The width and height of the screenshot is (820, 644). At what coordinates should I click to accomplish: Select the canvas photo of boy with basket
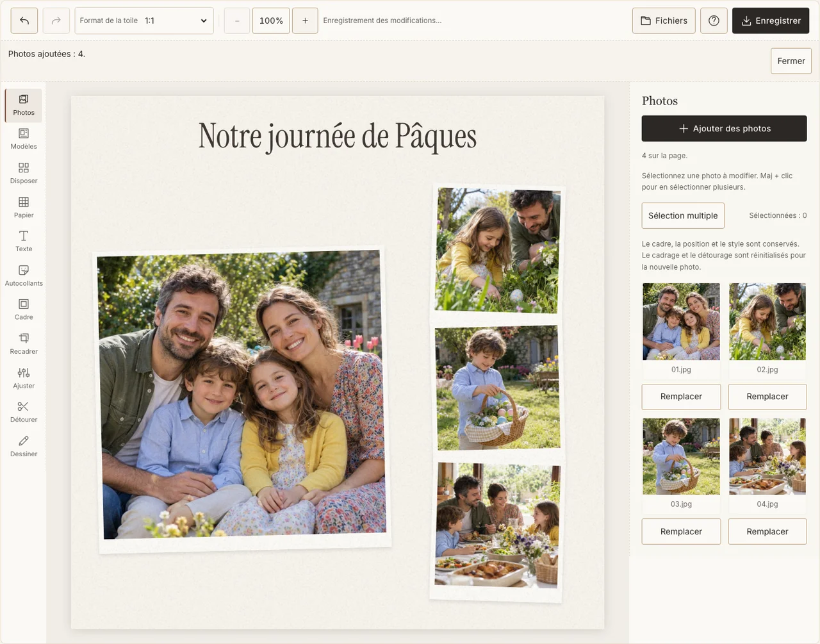pyautogui.click(x=498, y=388)
